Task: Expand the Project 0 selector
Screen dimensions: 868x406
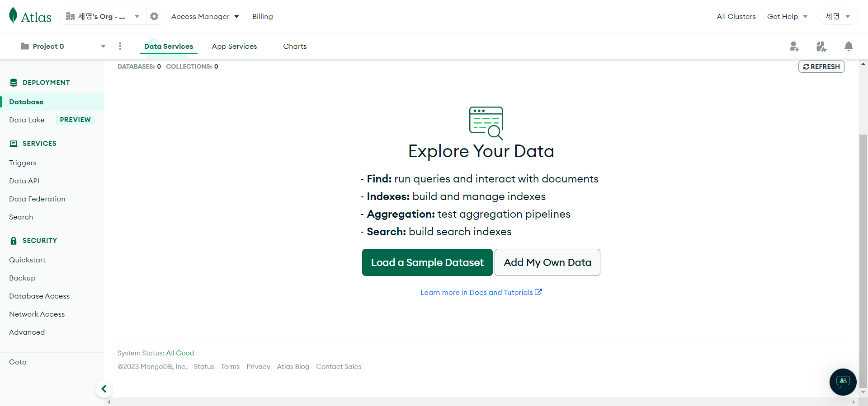Action: point(63,46)
